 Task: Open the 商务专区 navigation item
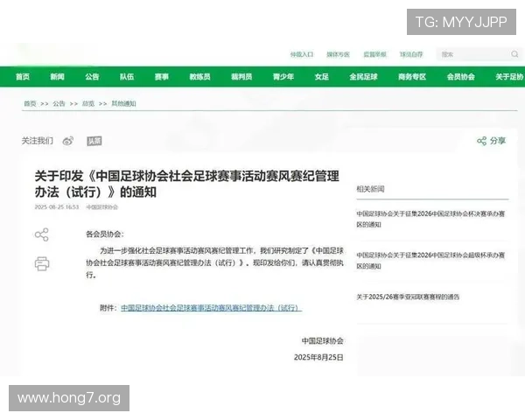coord(412,77)
